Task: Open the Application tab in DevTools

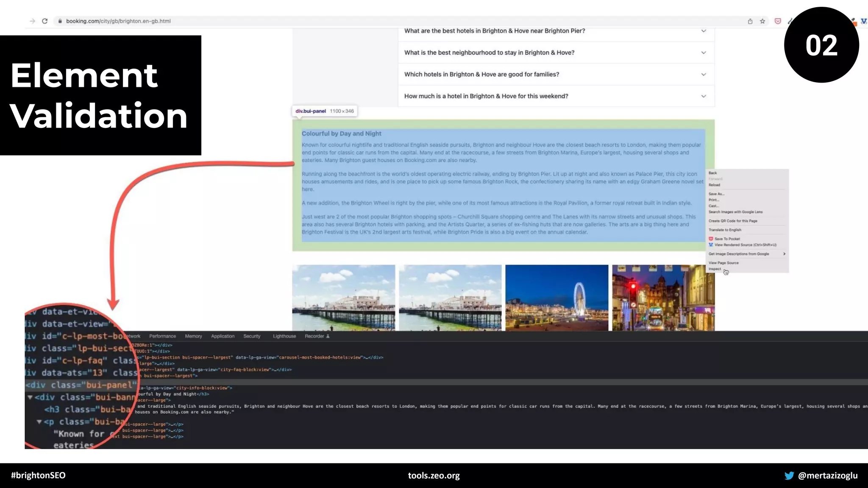Action: 223,336
